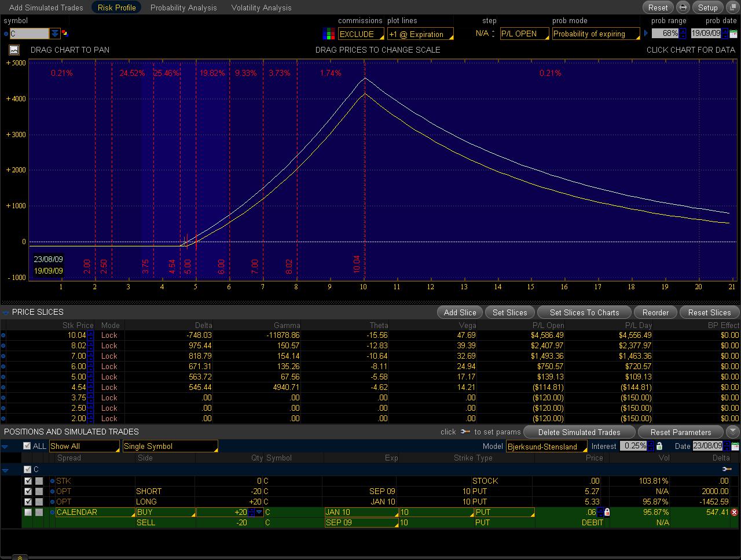This screenshot has height=560, width=741.
Task: Open the 'Probability of expiring' prob mode dropdown
Action: (596, 34)
